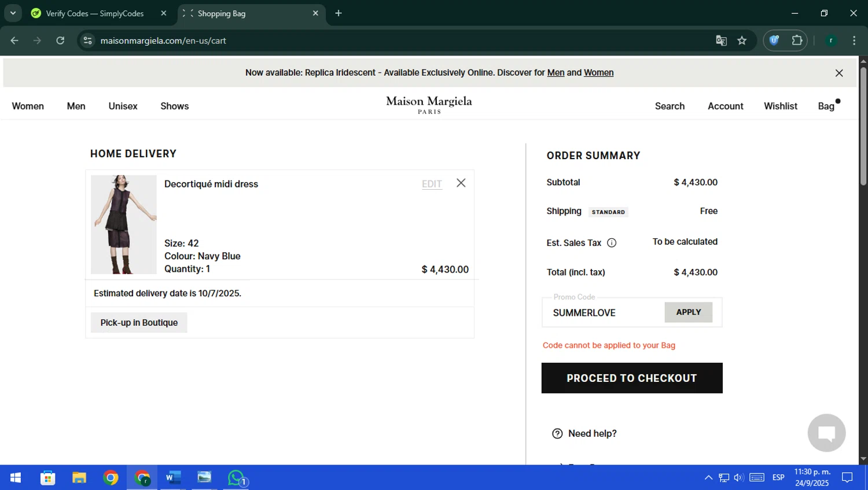Open the Women menu

pyautogui.click(x=28, y=106)
